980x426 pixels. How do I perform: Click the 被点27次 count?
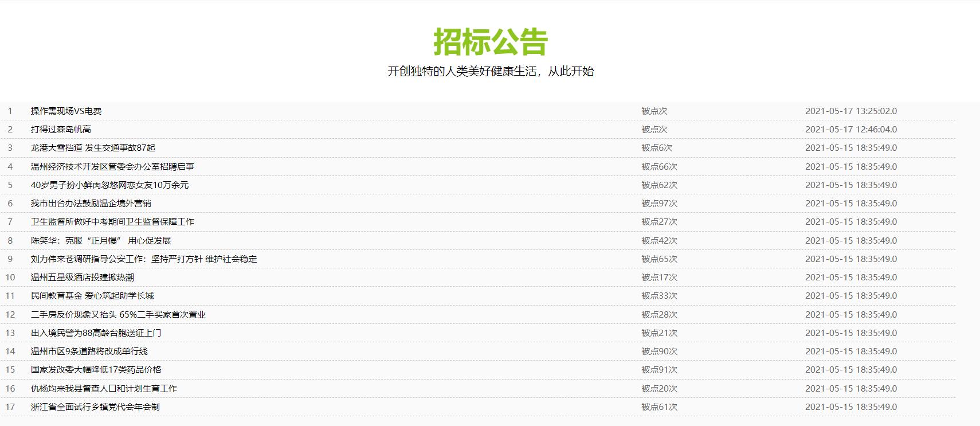coord(659,222)
